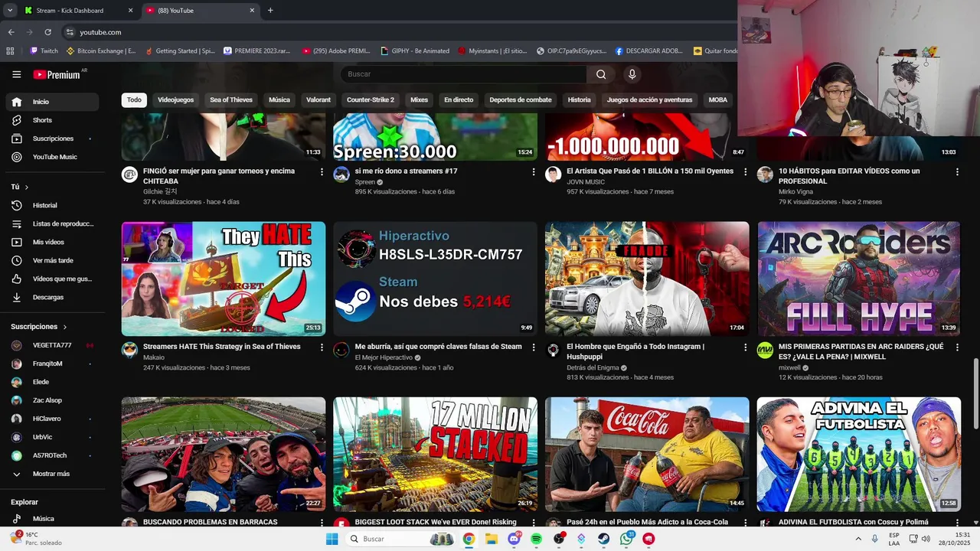The image size is (980, 551).
Task: Expand the Suscripciones section header
Action: (39, 327)
